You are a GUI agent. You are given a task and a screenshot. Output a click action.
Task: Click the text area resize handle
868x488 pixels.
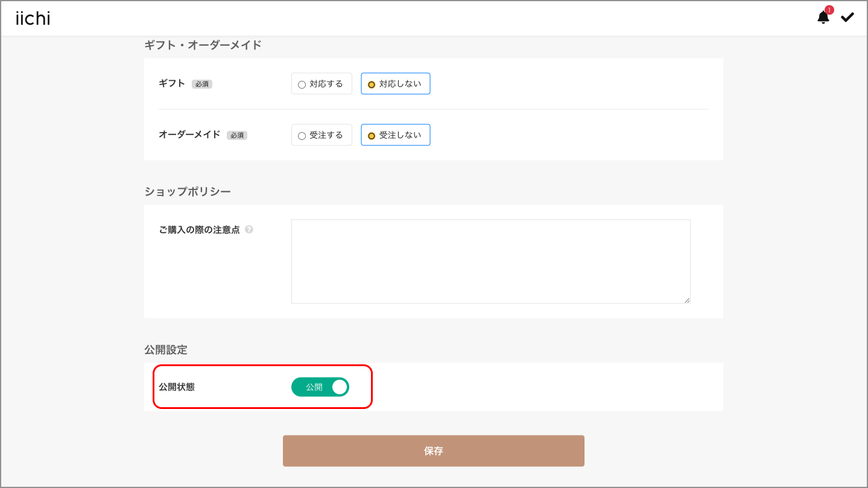(x=687, y=300)
